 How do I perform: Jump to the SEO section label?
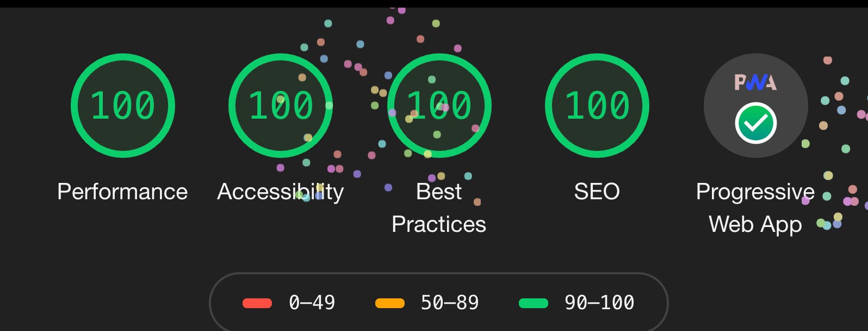597,192
